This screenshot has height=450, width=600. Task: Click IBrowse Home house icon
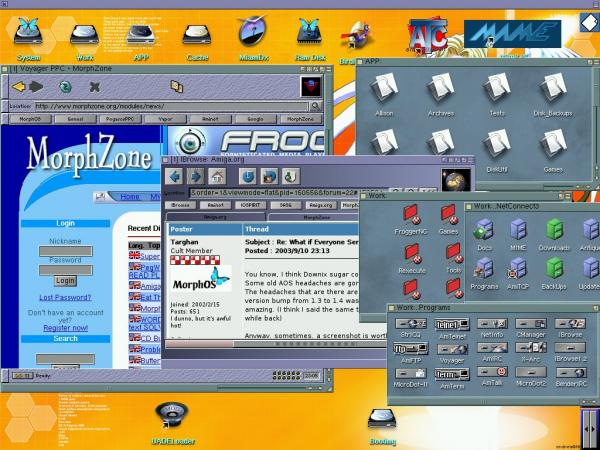tap(217, 177)
